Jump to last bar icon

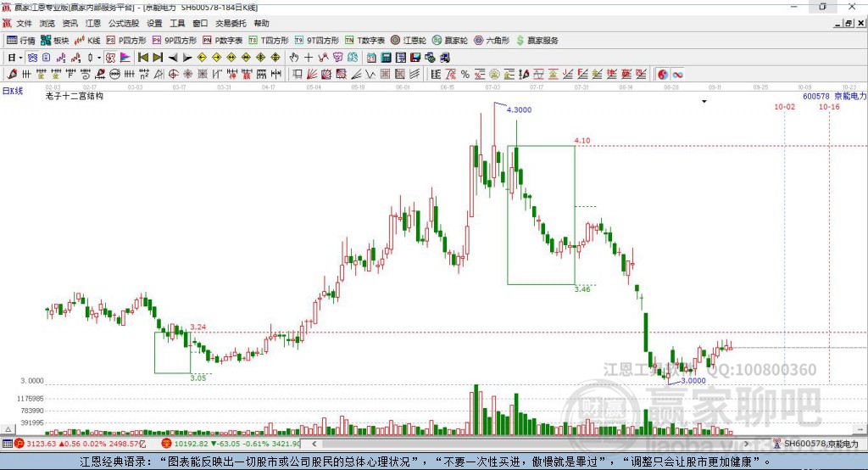coord(158,58)
